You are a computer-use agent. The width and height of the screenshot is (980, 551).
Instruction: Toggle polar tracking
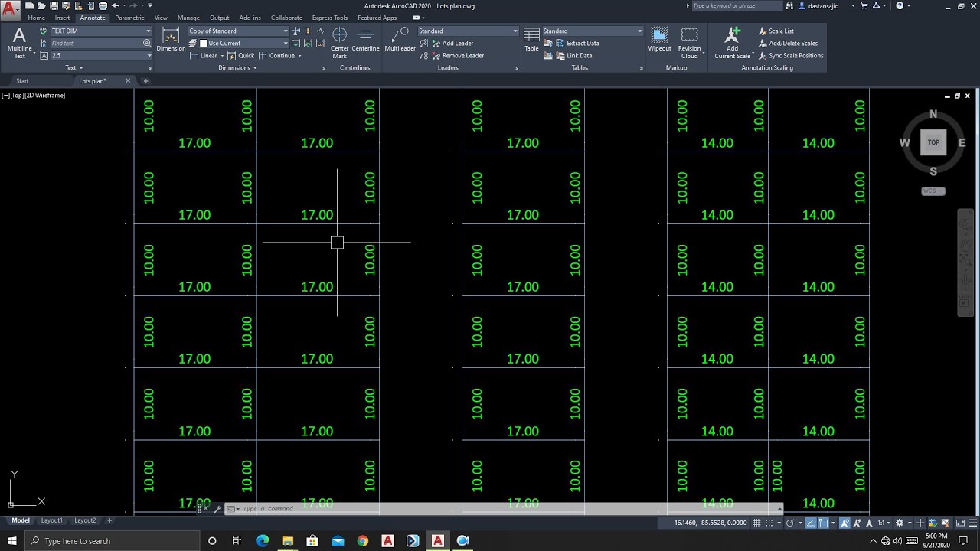point(790,523)
